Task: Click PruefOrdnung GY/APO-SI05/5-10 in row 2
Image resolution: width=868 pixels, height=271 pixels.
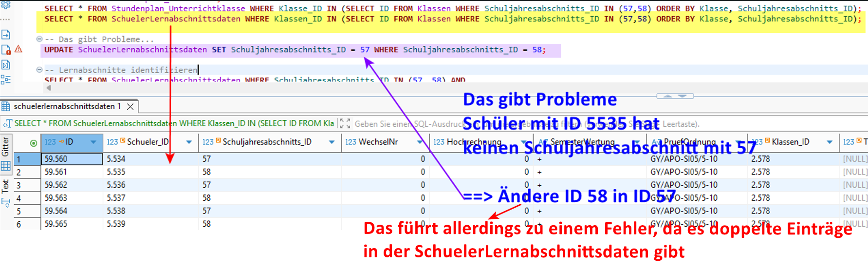Action: point(697,172)
